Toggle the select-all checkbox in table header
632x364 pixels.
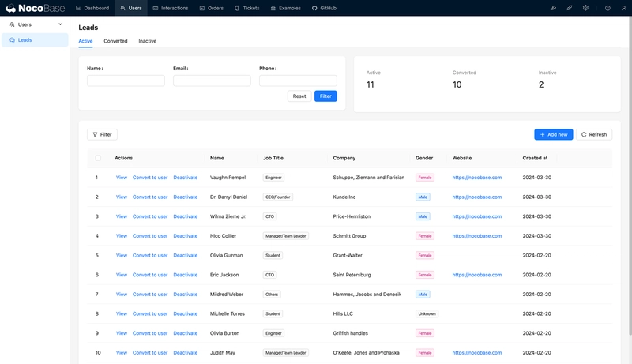[x=98, y=158]
